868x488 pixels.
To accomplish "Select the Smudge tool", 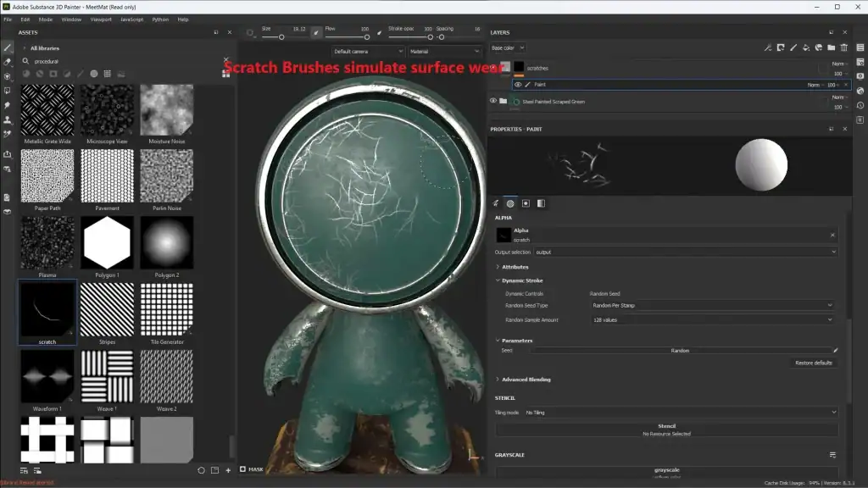I will 8,105.
